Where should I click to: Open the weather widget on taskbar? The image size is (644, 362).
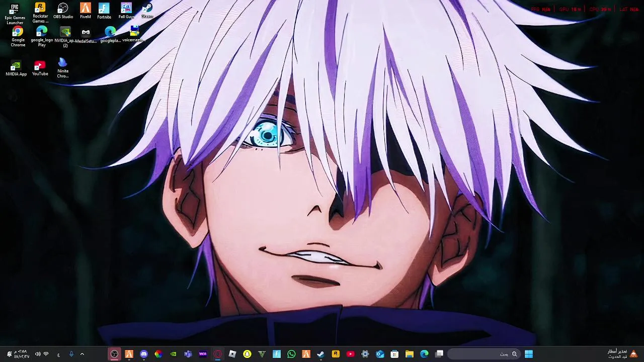click(x=622, y=354)
